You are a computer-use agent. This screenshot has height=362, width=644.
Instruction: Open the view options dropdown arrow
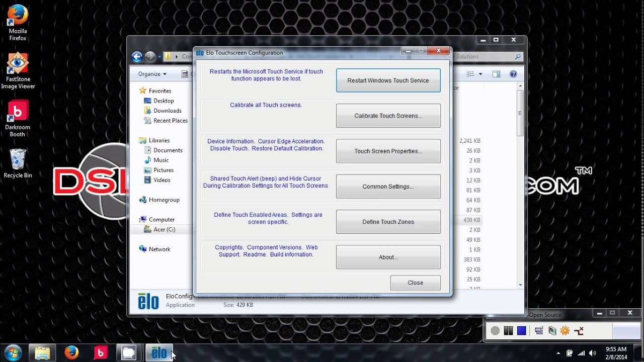(x=480, y=74)
